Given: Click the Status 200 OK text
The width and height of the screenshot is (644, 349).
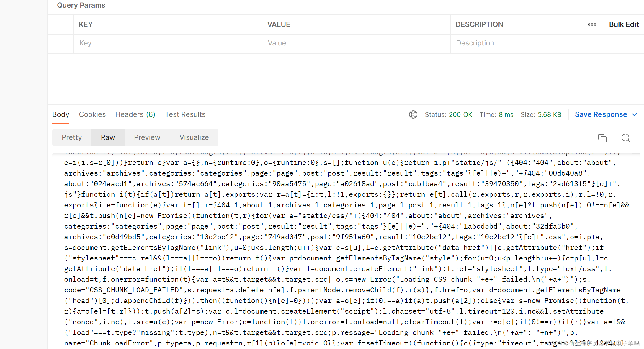Looking at the screenshot, I should [x=448, y=114].
